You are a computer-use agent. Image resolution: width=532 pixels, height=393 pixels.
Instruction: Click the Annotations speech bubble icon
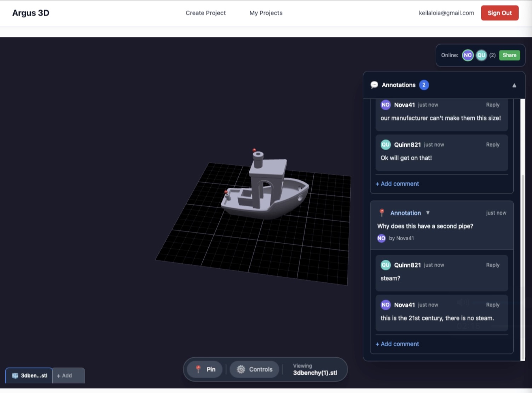pyautogui.click(x=374, y=85)
